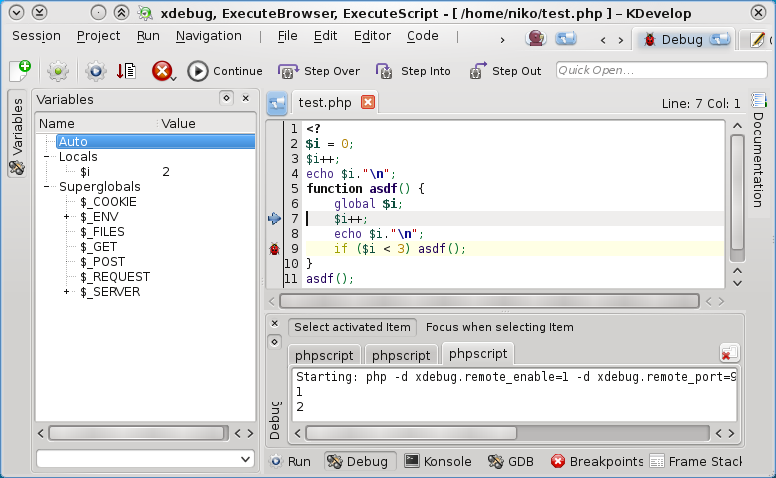Click the close output tab icon with red X
Screen dimensions: 776x478
[x=729, y=353]
